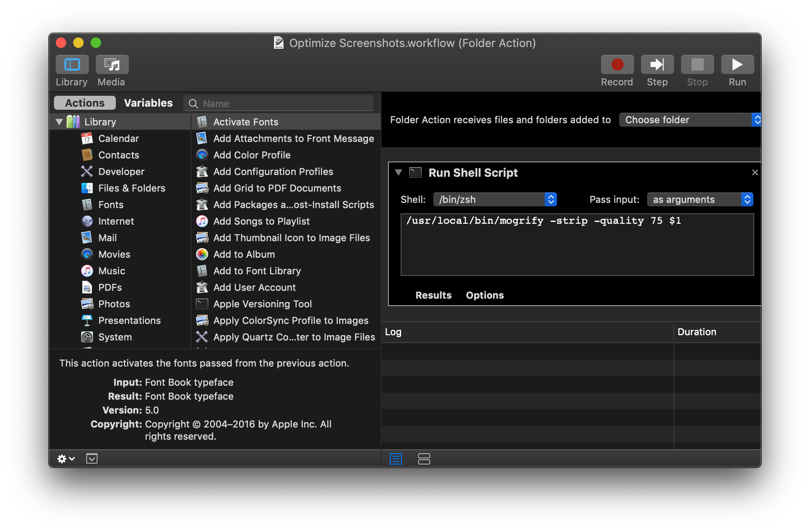Viewport: 810px width, 532px height.
Task: Click the Duration column header
Action: 717,332
